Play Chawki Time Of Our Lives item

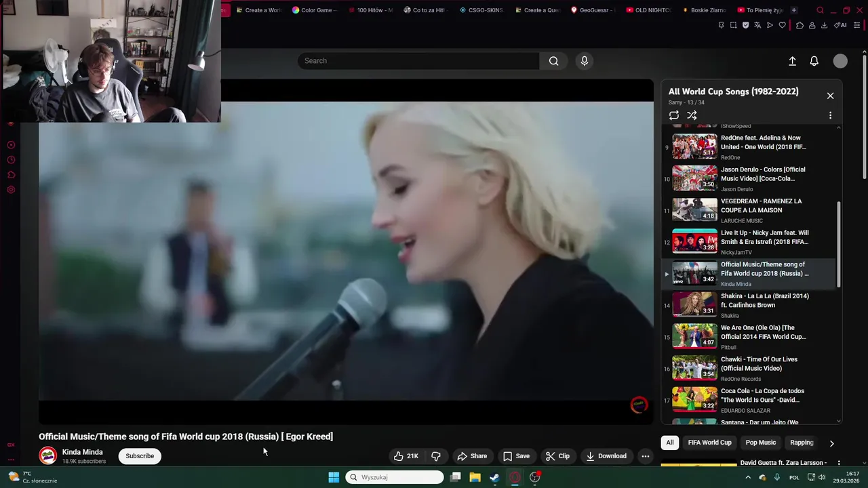(749, 369)
